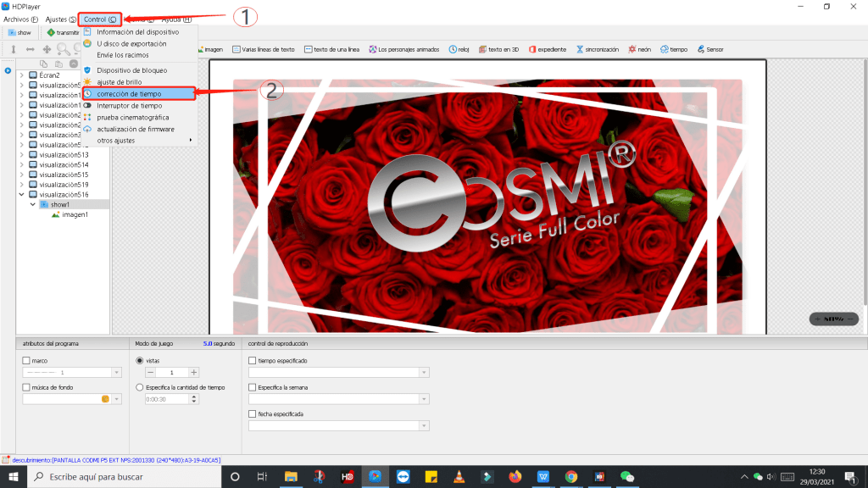This screenshot has width=868, height=488.
Task: Decrease vistas count with minus button
Action: point(151,373)
